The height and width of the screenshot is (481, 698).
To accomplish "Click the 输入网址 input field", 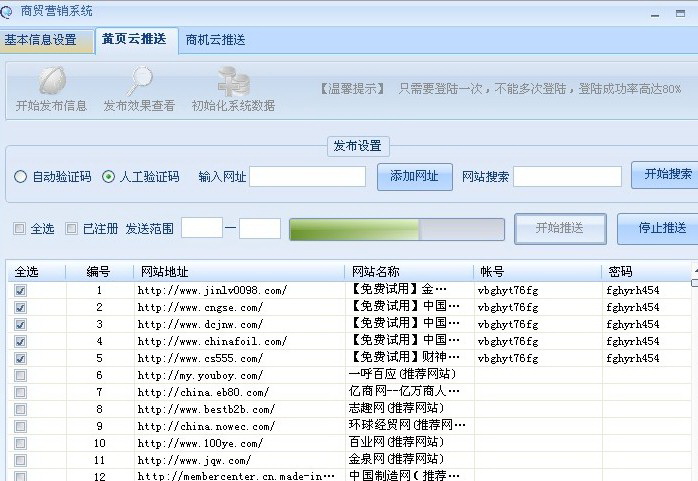I will [308, 177].
